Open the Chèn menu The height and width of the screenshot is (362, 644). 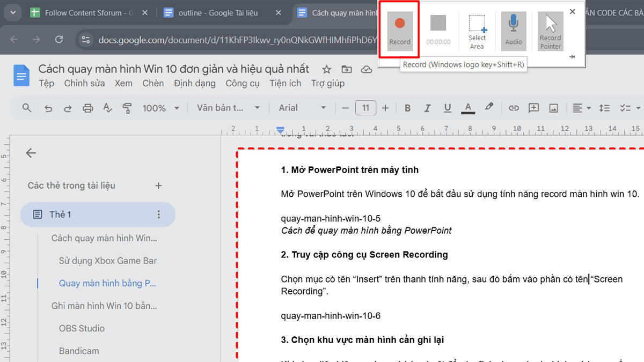click(x=153, y=83)
